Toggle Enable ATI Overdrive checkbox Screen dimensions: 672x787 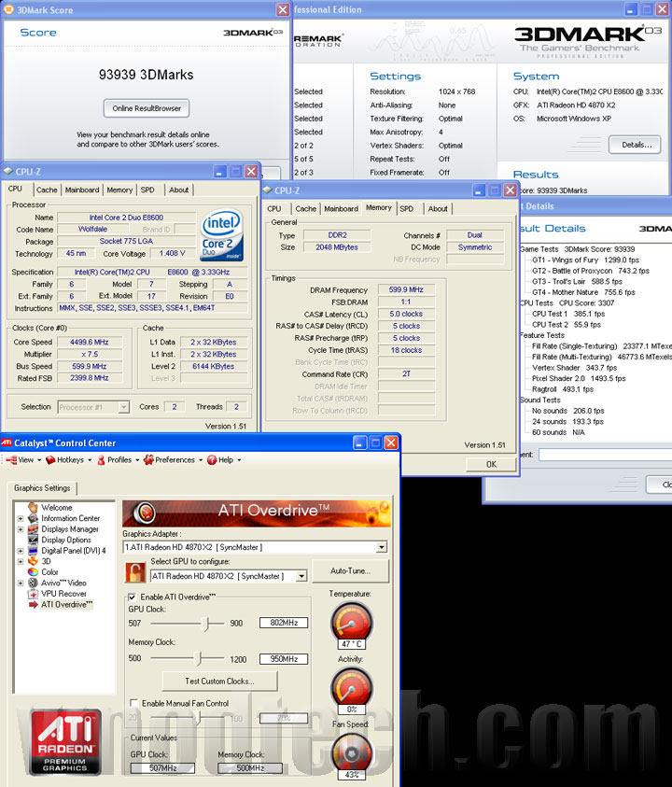[133, 597]
